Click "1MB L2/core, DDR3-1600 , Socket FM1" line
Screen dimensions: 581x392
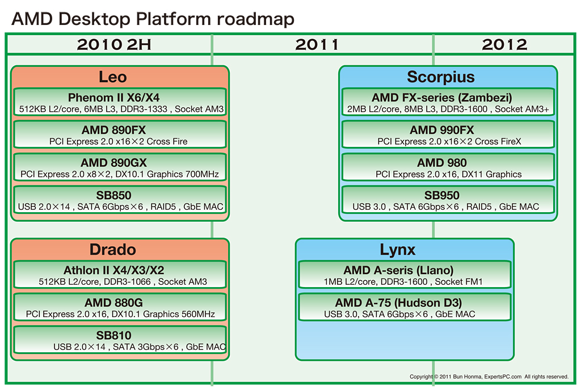403,281
